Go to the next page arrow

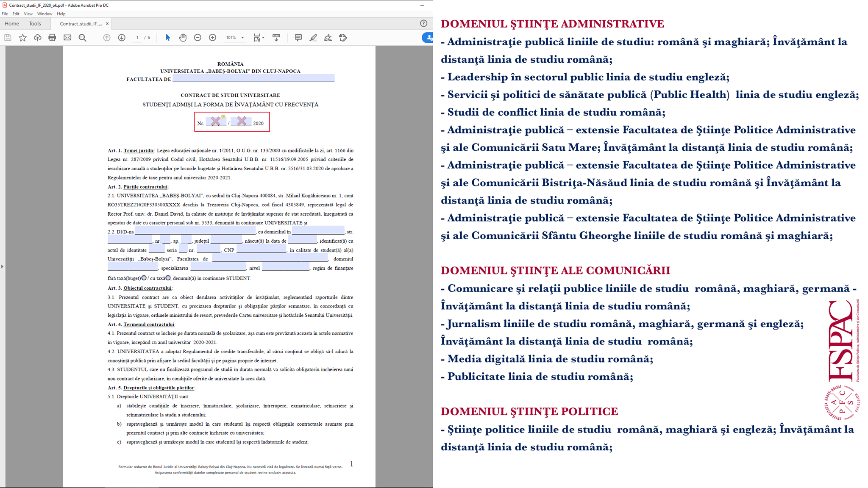(x=122, y=38)
